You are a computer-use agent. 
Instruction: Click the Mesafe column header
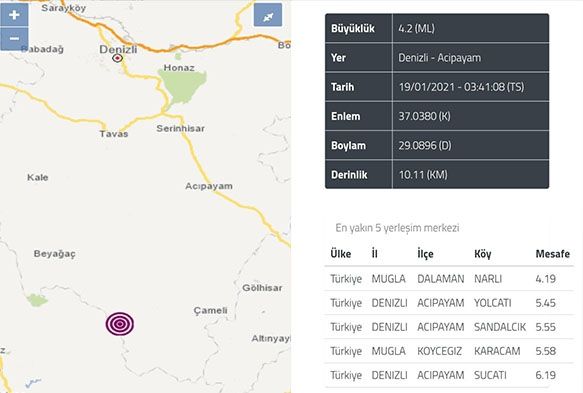point(553,254)
